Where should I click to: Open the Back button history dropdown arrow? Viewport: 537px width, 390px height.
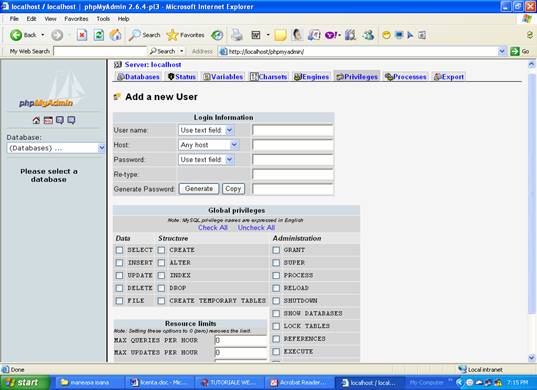click(x=43, y=35)
